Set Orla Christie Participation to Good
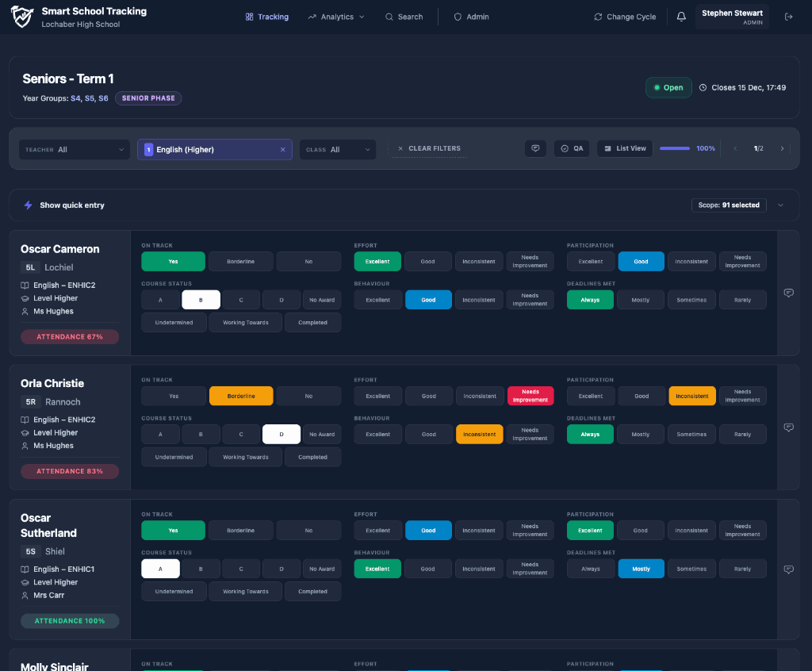 [641, 397]
